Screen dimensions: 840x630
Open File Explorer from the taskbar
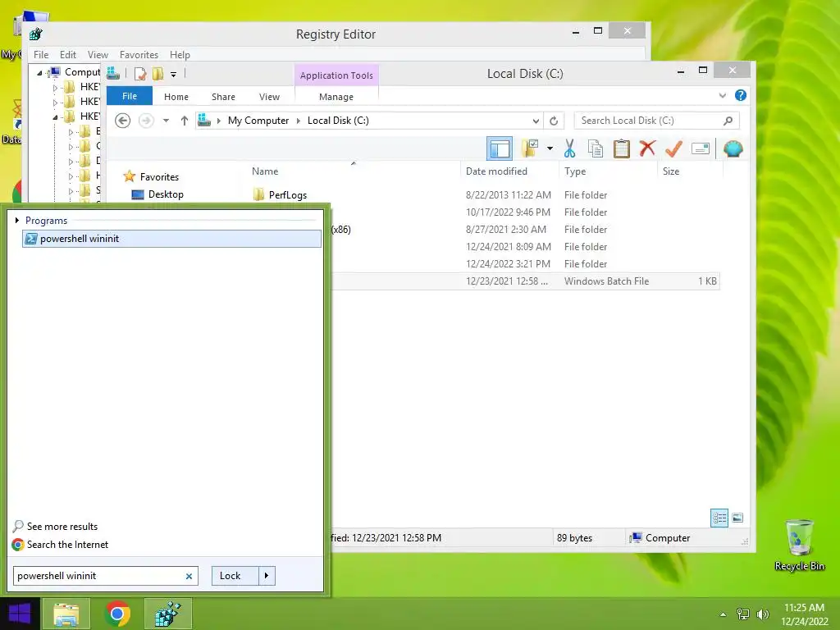pos(66,614)
